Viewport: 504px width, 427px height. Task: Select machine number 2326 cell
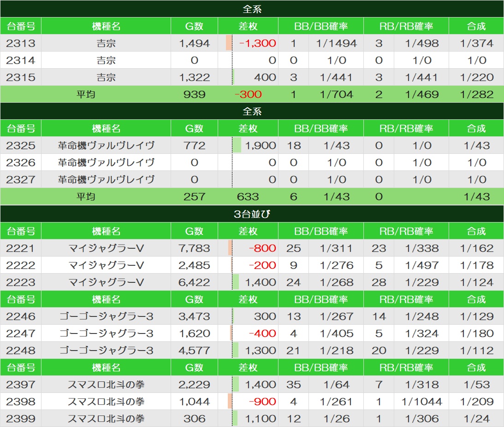tap(21, 163)
